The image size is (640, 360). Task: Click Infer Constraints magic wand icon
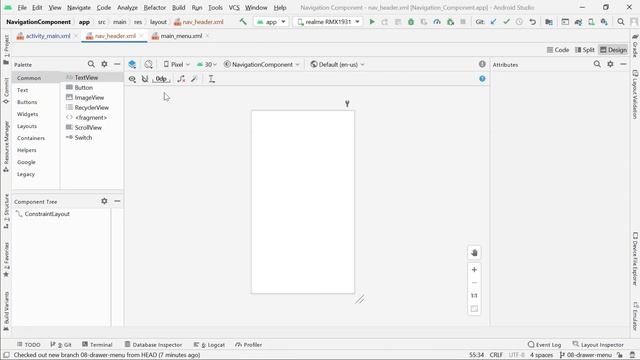194,79
